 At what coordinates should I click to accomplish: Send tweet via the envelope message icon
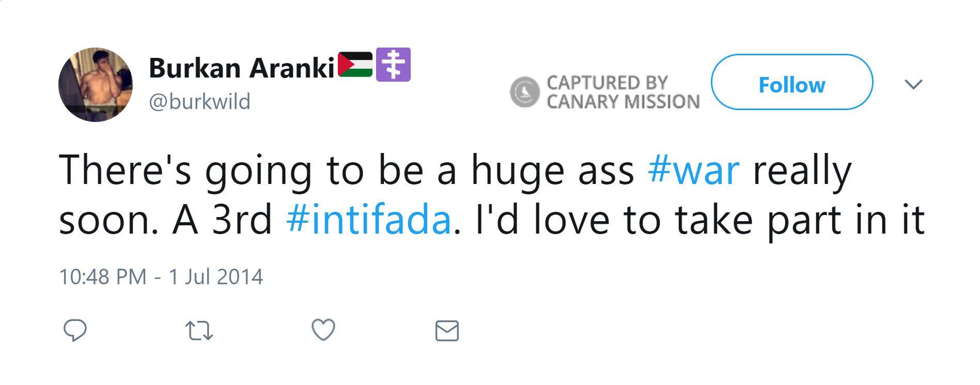[447, 331]
